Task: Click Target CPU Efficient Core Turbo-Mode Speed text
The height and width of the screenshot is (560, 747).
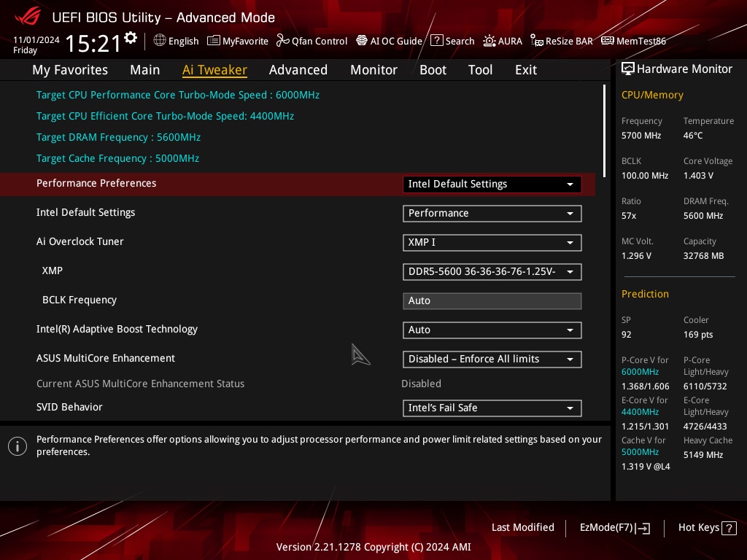Action: [166, 116]
